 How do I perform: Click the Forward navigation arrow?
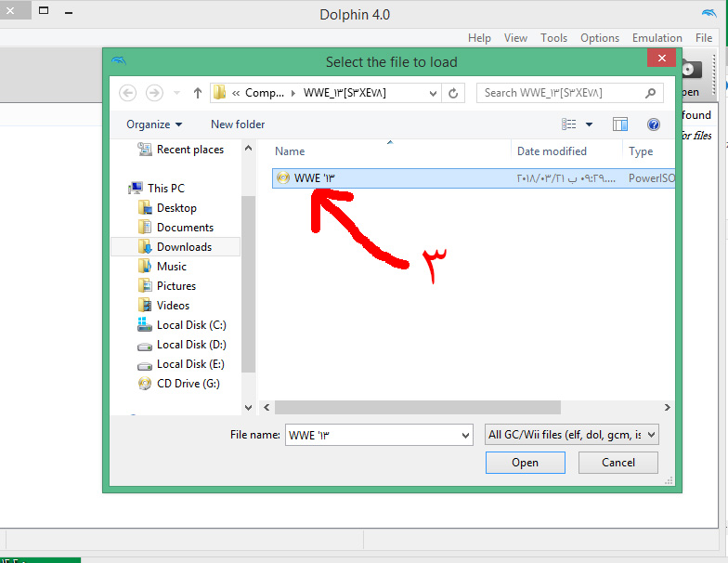tap(154, 93)
